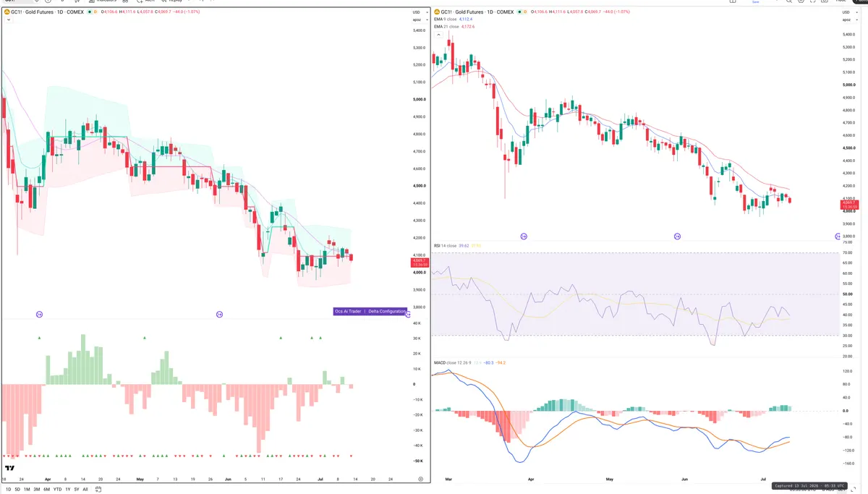Click the purple roll marker near April on right chart

pos(524,237)
